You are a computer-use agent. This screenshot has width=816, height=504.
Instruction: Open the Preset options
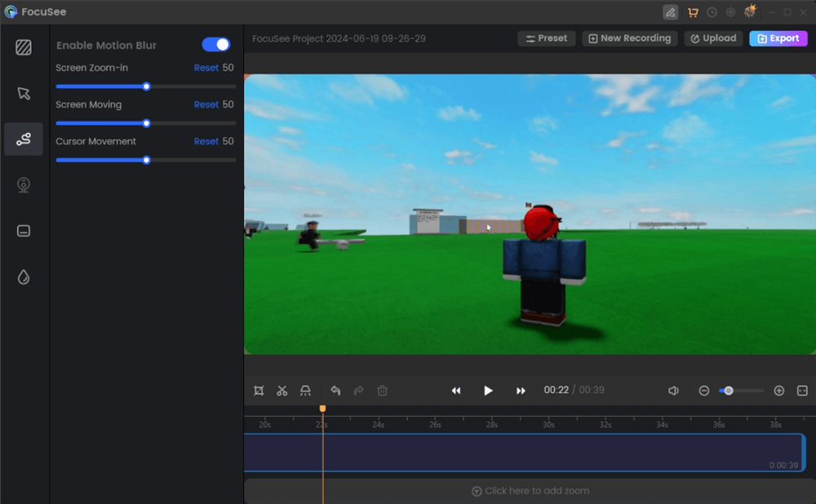point(547,38)
